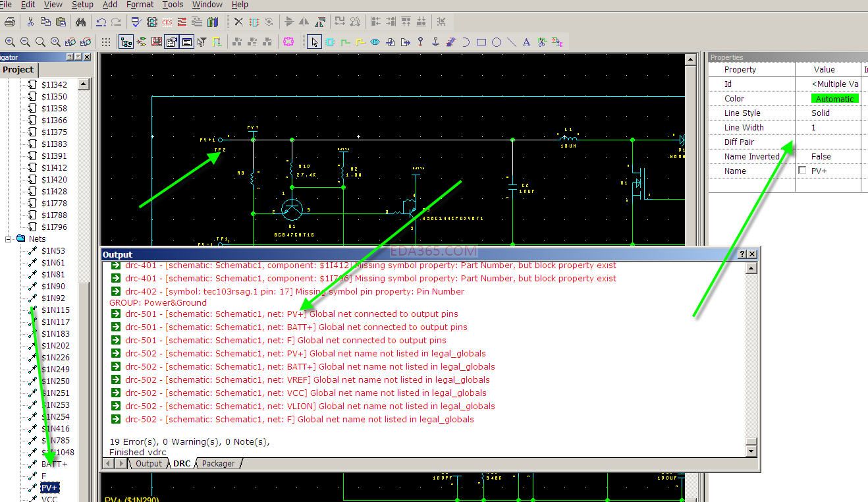Click the Zoom In magnifier icon
The height and width of the screenshot is (502, 868).
pyautogui.click(x=11, y=42)
